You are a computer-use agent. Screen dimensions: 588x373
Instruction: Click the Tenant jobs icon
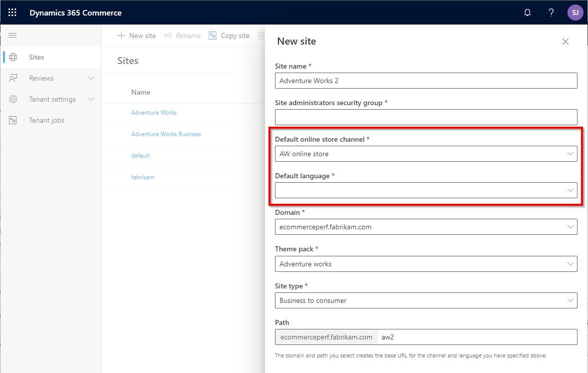click(x=13, y=120)
